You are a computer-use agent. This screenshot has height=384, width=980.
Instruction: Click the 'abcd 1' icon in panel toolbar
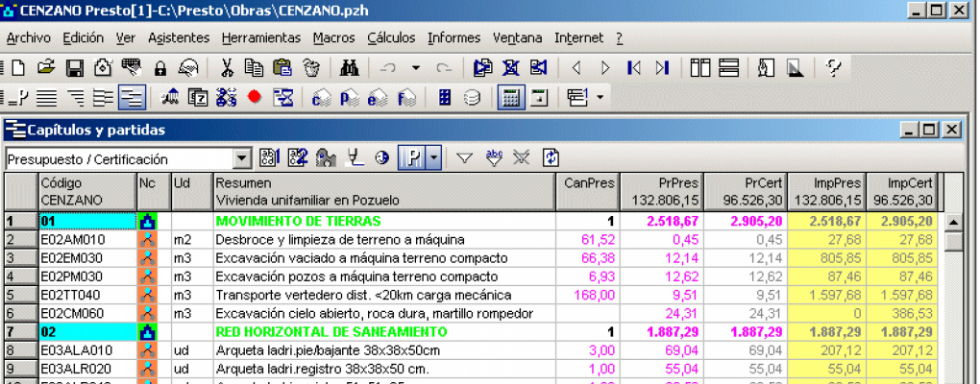tap(269, 158)
